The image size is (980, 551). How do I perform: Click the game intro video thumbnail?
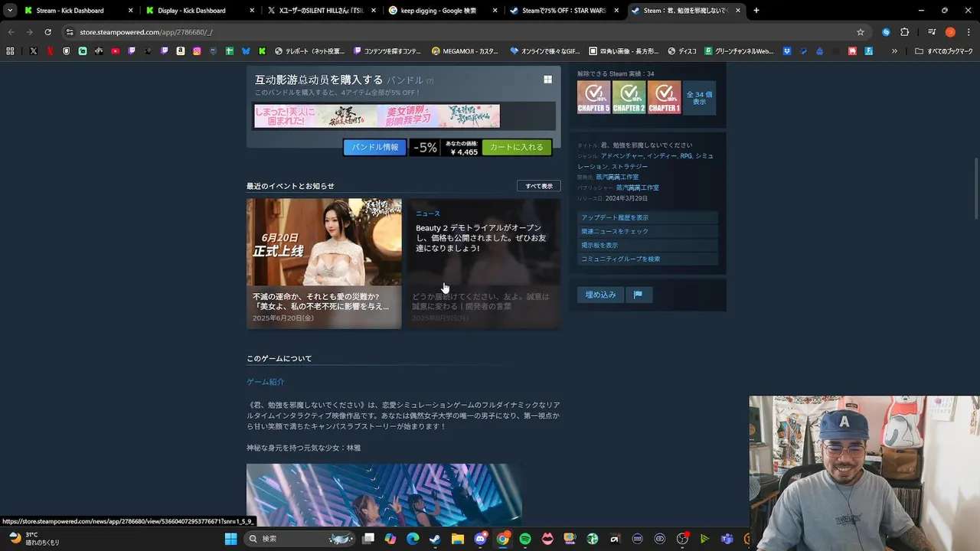click(x=384, y=494)
